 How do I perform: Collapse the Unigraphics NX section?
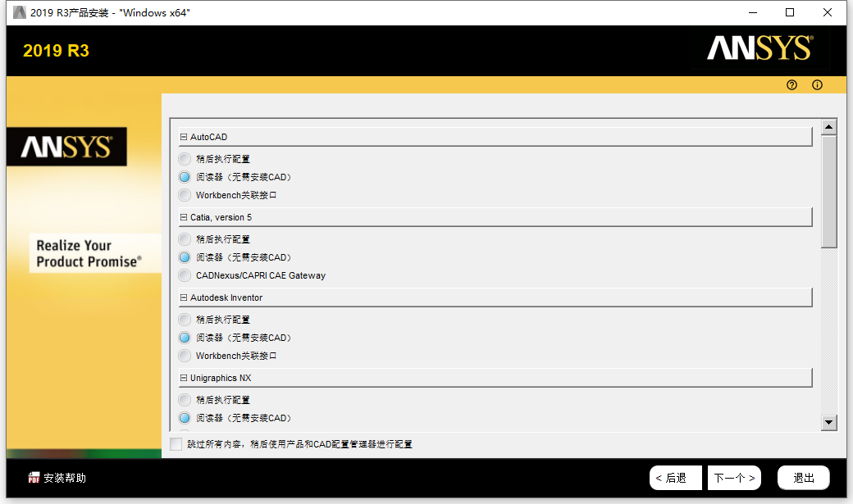(184, 378)
